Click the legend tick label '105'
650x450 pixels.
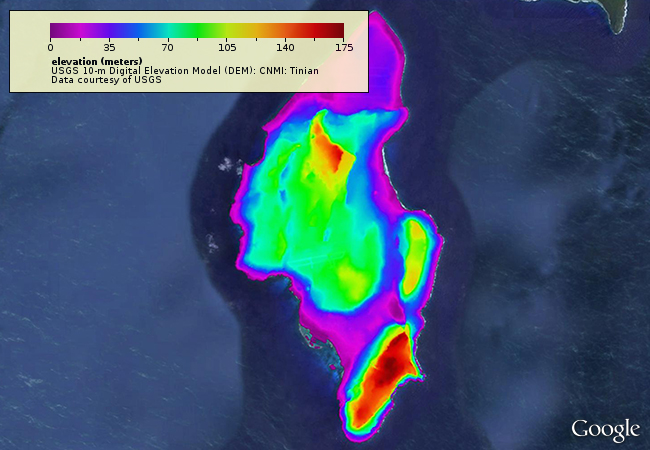(227, 48)
